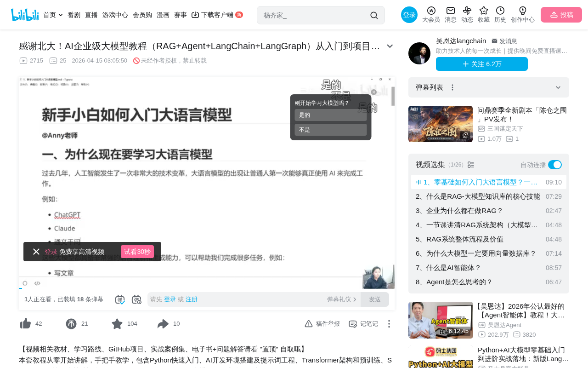Click 弹幕列表 more options dots
Screen dimensions: 588x368
[452, 87]
